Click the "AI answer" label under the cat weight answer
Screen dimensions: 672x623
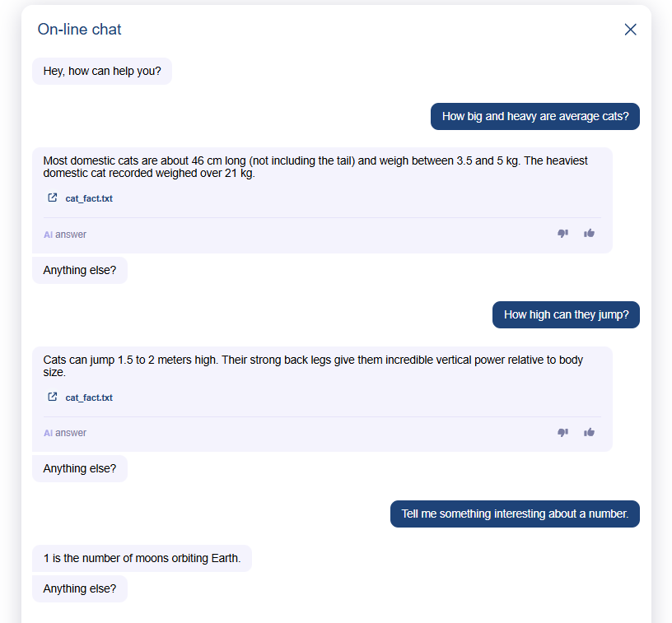pyautogui.click(x=65, y=235)
